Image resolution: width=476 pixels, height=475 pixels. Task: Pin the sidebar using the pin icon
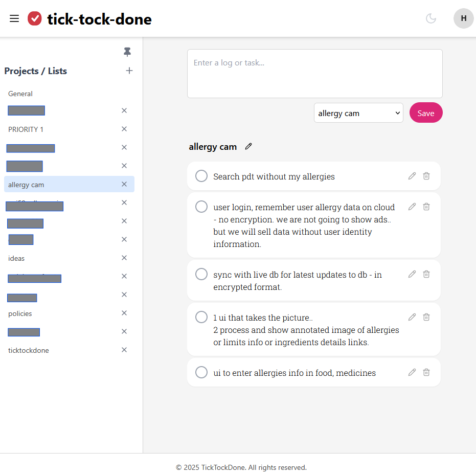[x=127, y=52]
